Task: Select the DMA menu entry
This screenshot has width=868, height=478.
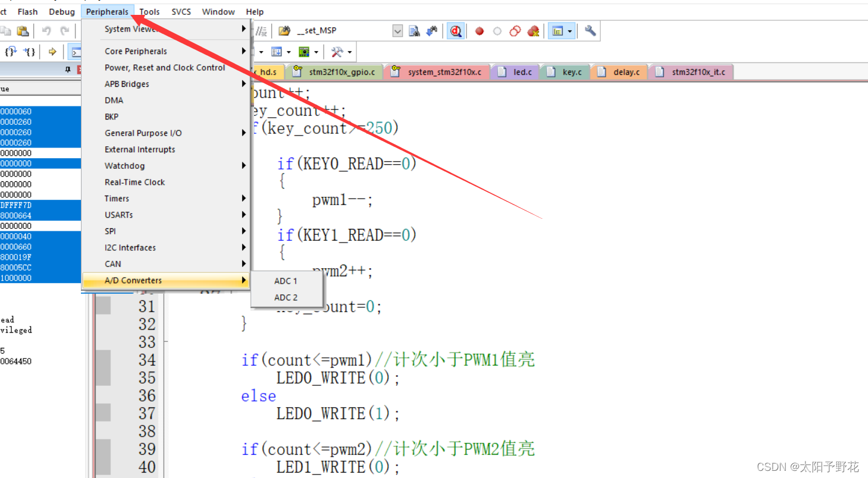Action: [166, 100]
